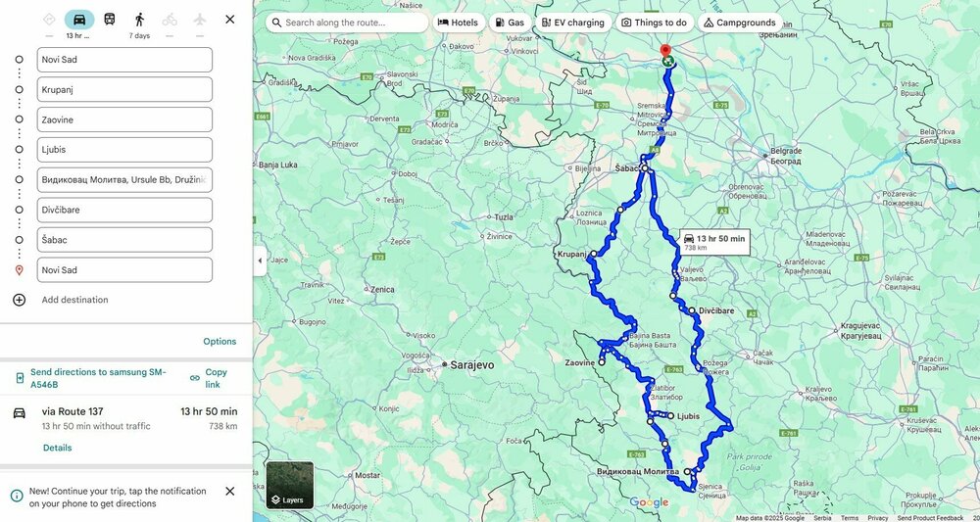Copy link to the route
The width and height of the screenshot is (980, 522).
pos(210,378)
